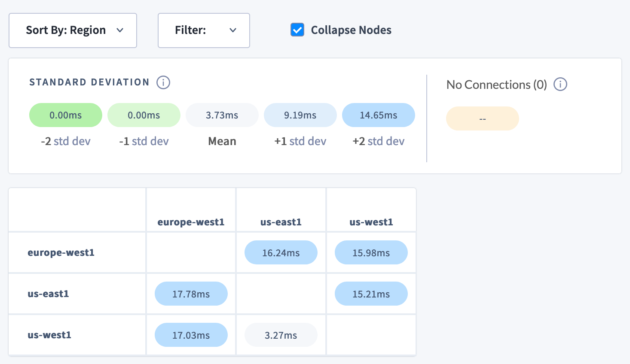Click the -2 std dev label link
630x364 pixels.
(x=65, y=141)
